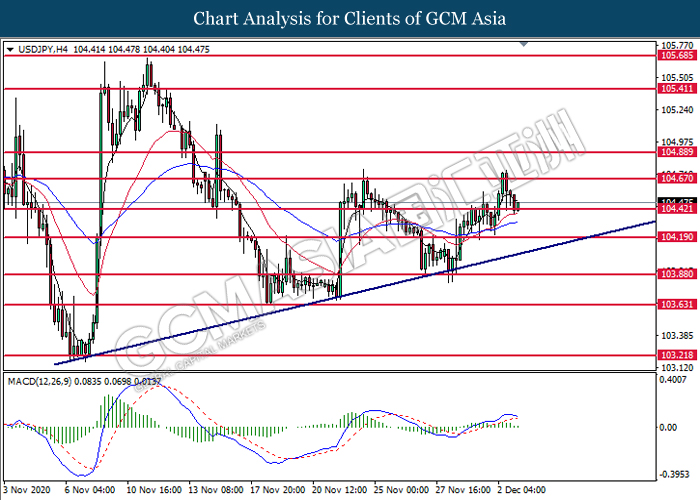Select the USDJPY,H4 symbol label
Screen dimensions: 700x500
pos(43,50)
